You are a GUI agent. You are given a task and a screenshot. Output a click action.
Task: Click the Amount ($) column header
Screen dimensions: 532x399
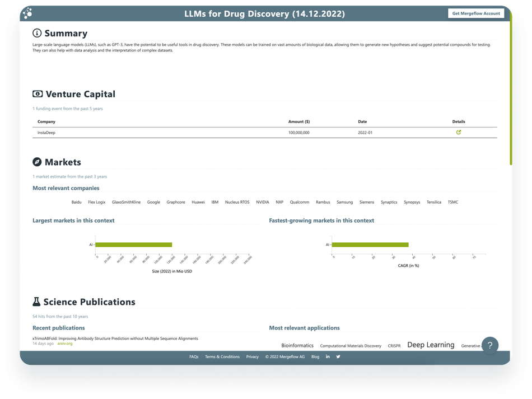point(299,121)
